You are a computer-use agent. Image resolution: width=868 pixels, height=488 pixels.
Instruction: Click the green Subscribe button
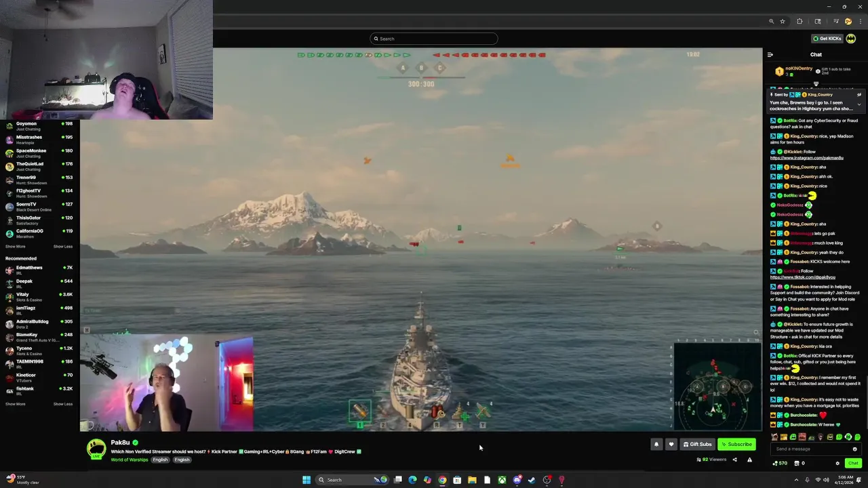736,445
